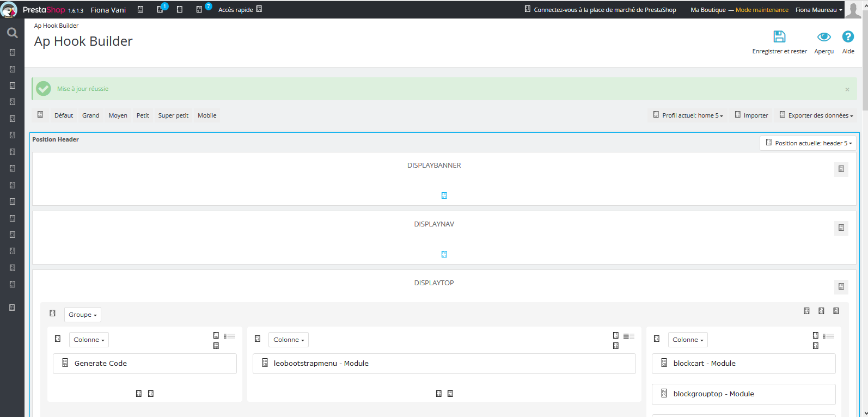
Task: Click the user avatar in the top right corner
Action: [x=853, y=10]
